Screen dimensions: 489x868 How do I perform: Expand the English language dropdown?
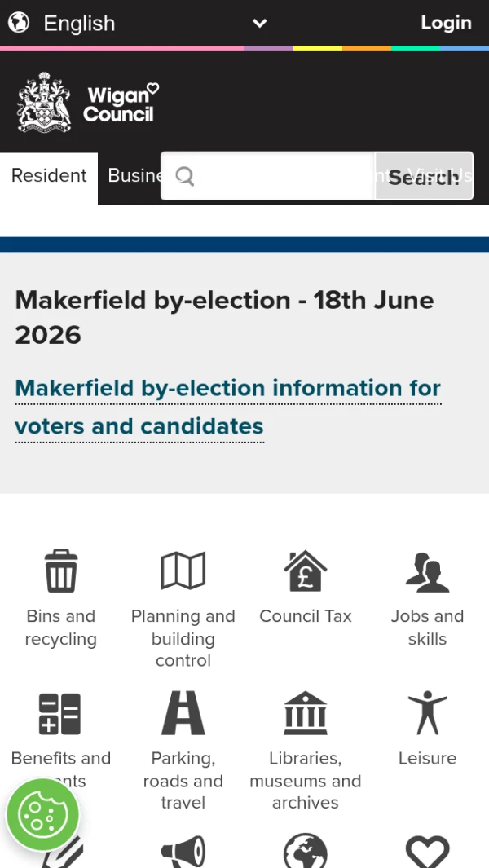click(x=138, y=24)
